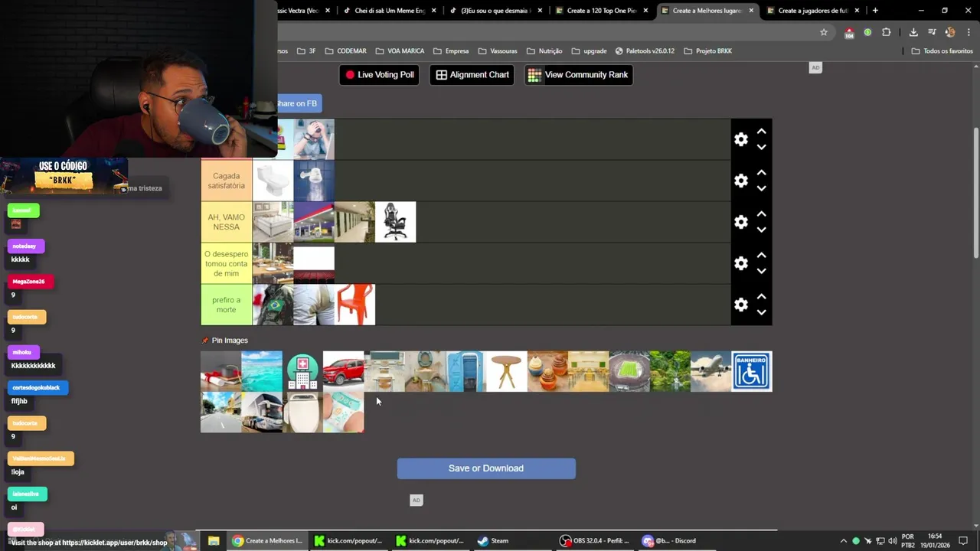The image size is (980, 551).
Task: Select the diploma graduation image in pool
Action: pos(220,371)
